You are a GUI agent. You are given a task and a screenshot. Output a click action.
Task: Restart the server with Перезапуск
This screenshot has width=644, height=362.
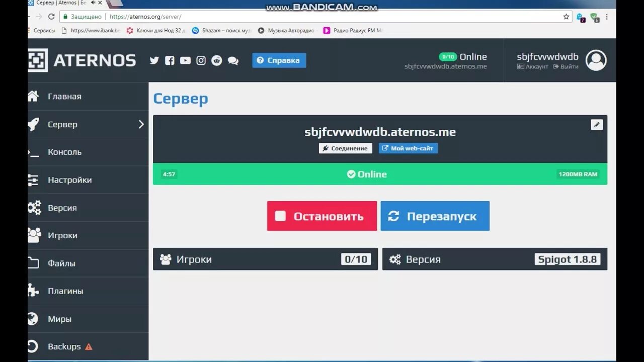point(435,216)
